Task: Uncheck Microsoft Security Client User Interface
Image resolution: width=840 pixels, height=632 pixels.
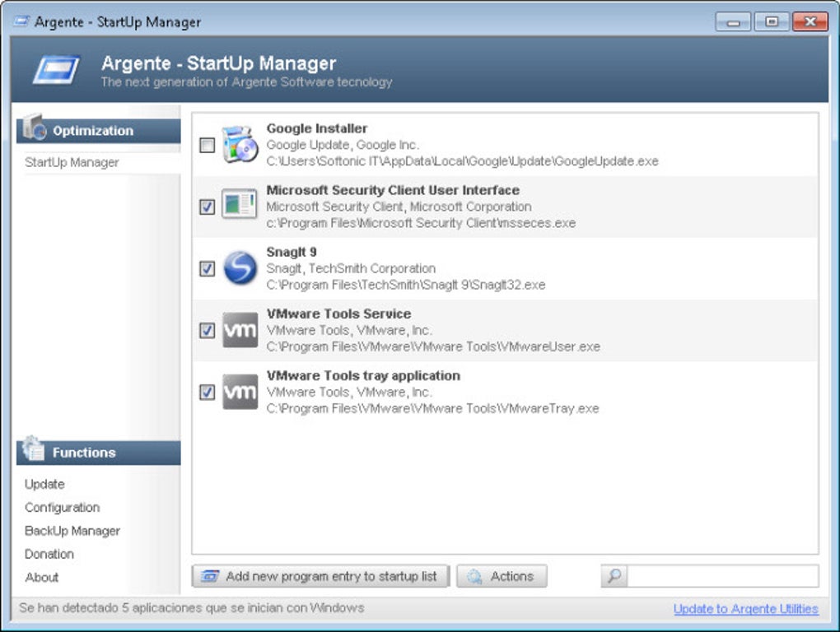Action: point(208,207)
